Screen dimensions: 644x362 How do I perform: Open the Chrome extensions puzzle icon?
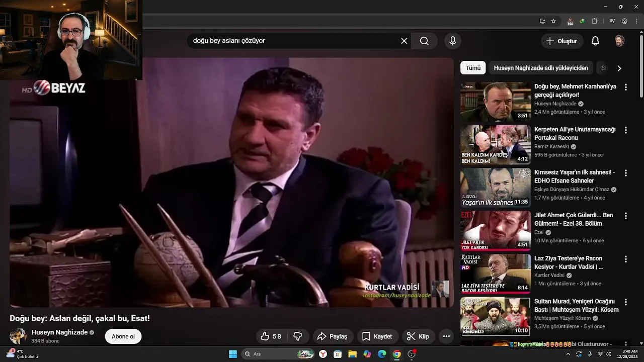click(594, 21)
